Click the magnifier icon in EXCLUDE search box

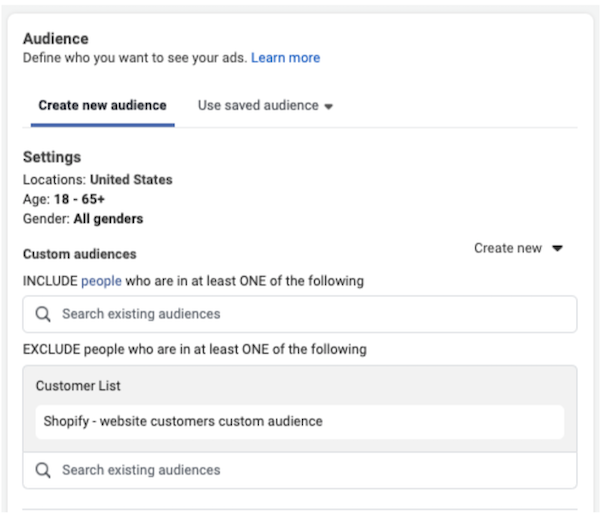click(x=43, y=469)
